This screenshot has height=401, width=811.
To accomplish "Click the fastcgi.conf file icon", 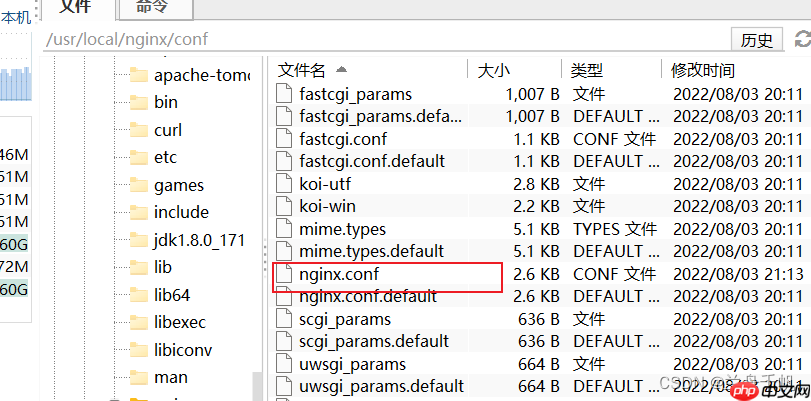I will click(x=284, y=139).
